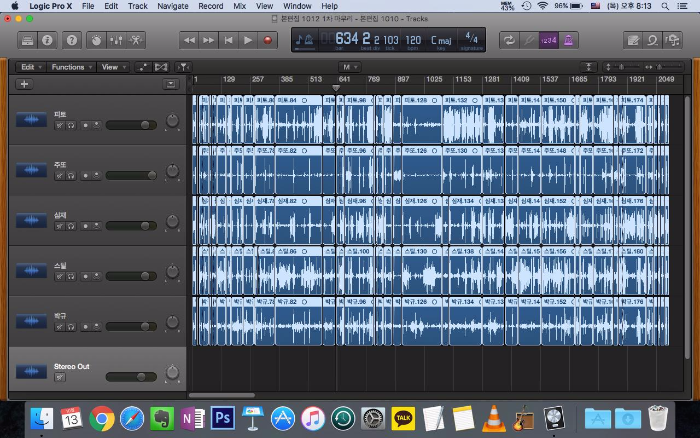Viewport: 700px width, 438px height.
Task: Toggle Cycle mode in the control bar
Action: coord(509,41)
